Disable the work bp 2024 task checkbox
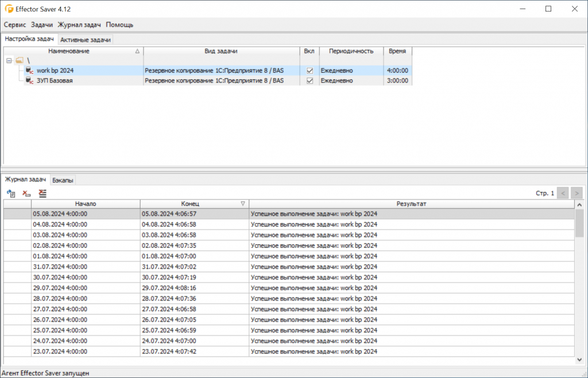The width and height of the screenshot is (588, 378). pos(310,71)
